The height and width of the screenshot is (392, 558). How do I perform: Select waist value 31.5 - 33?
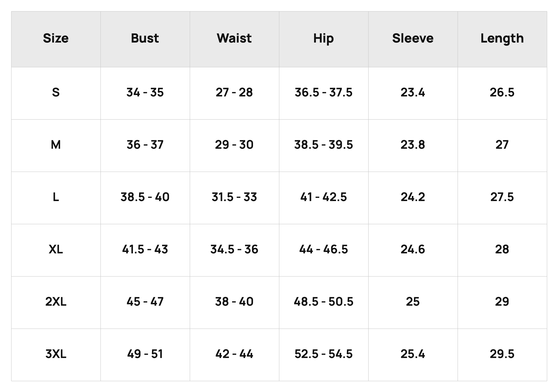point(234,197)
